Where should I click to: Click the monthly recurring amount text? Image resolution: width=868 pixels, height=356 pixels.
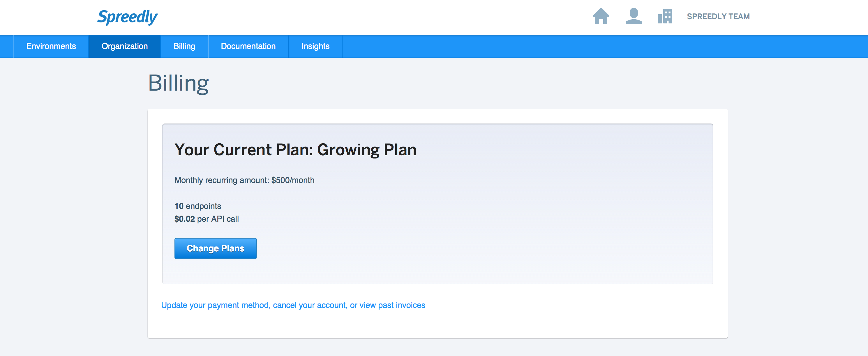244,180
